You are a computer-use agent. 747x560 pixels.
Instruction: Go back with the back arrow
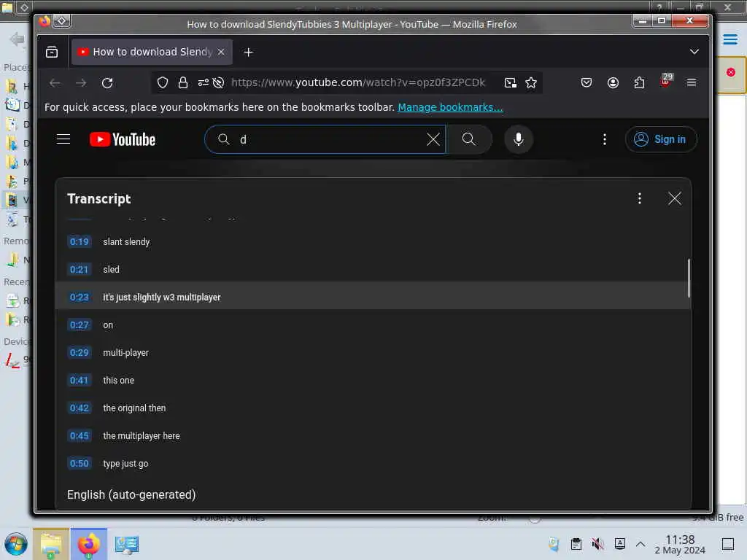point(55,83)
